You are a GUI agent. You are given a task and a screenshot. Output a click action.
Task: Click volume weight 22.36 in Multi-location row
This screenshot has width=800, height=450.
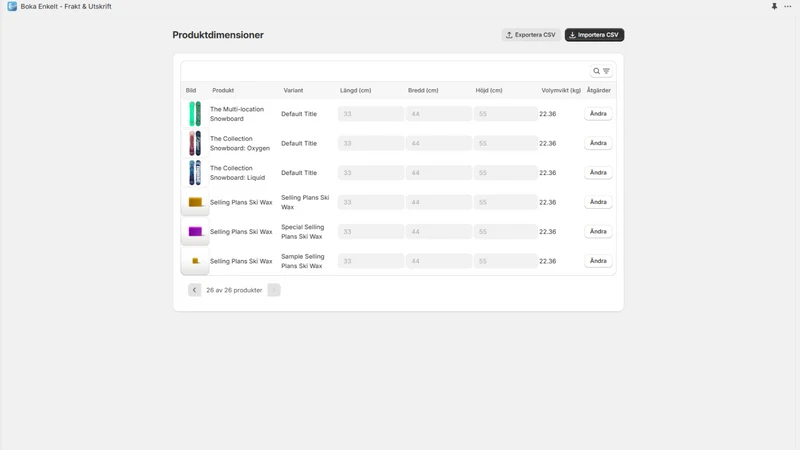(547, 114)
